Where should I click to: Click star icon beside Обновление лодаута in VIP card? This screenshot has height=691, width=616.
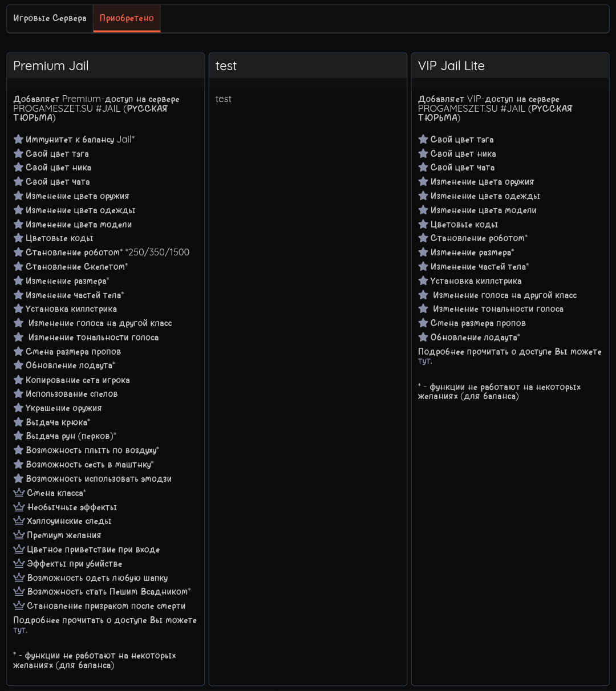[423, 337]
